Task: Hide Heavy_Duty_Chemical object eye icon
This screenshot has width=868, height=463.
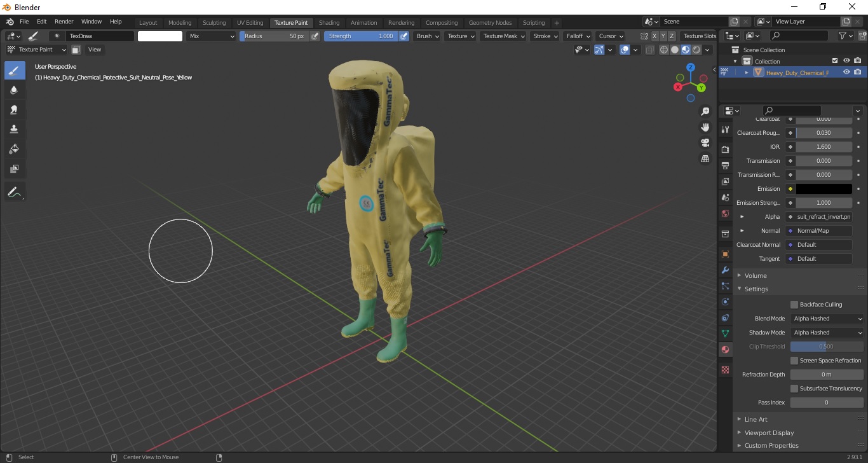Action: pyautogui.click(x=846, y=73)
